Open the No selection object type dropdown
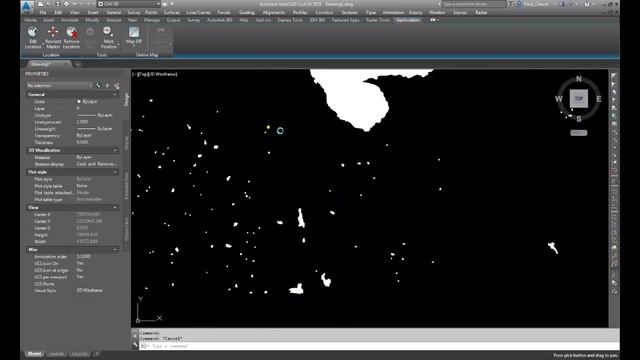Viewport: 640px width, 360px height. (x=59, y=86)
